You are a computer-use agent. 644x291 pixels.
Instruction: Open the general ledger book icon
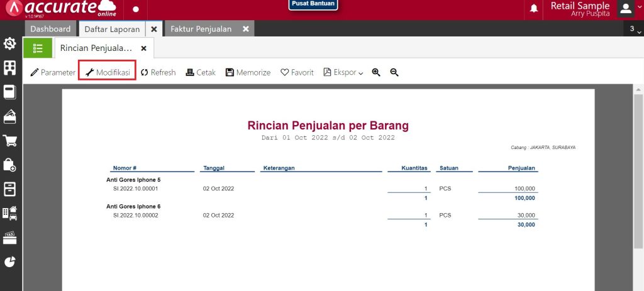tap(10, 92)
